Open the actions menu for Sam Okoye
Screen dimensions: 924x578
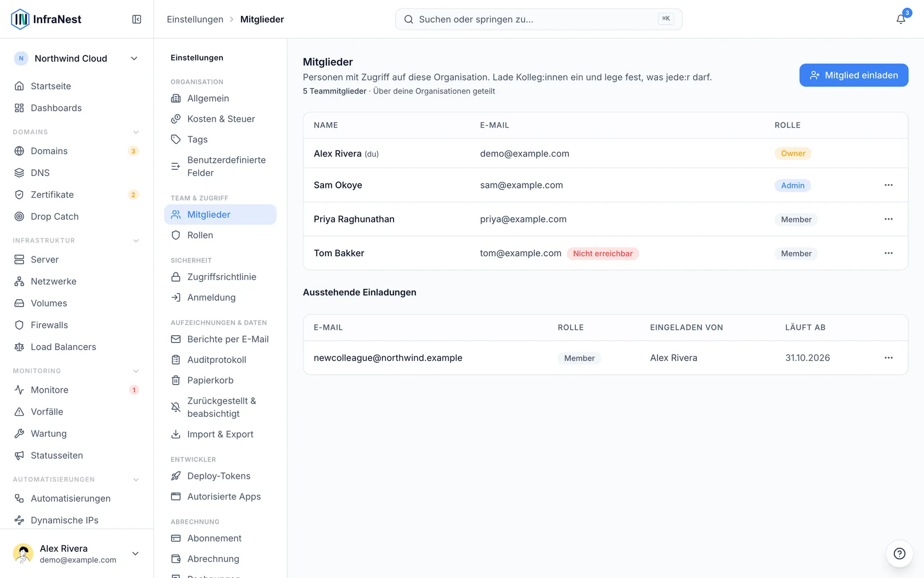coord(888,185)
